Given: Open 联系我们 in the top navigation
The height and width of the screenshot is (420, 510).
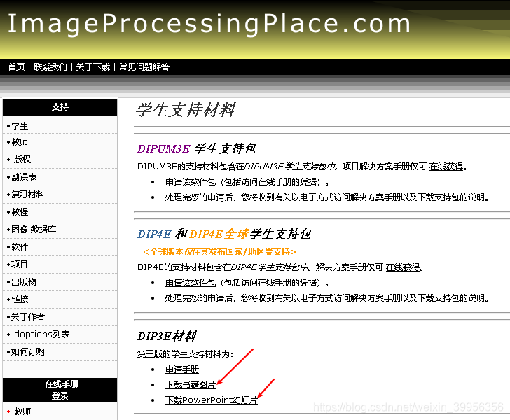Looking at the screenshot, I should [x=50, y=67].
